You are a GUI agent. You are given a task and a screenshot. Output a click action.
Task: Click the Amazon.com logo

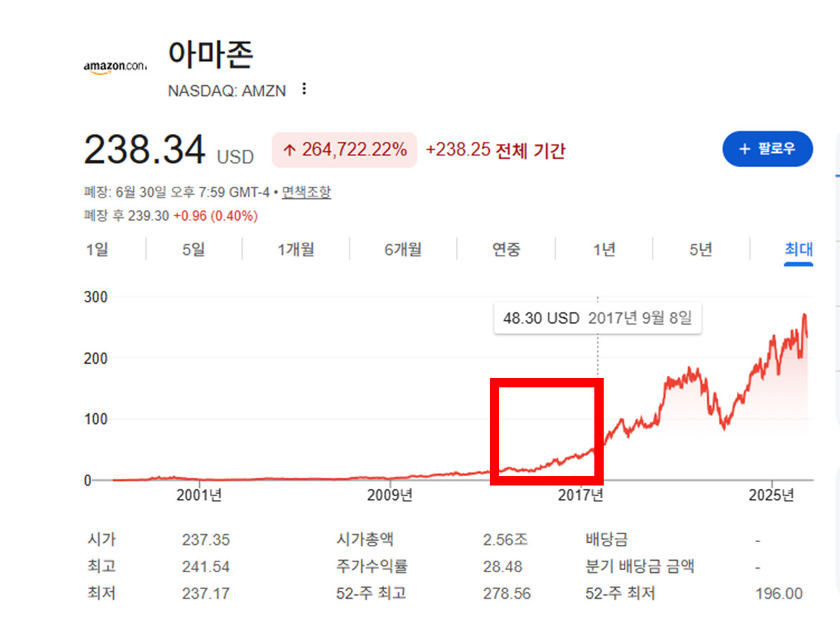pyautogui.click(x=115, y=67)
